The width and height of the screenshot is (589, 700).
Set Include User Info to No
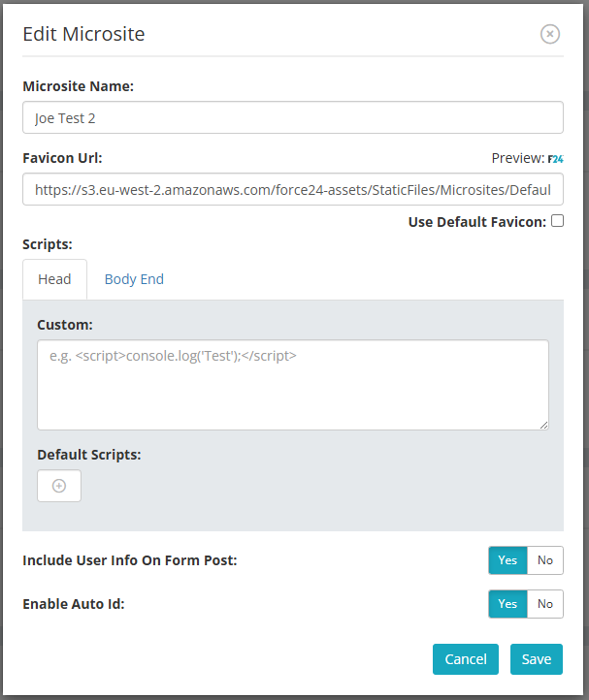[545, 560]
